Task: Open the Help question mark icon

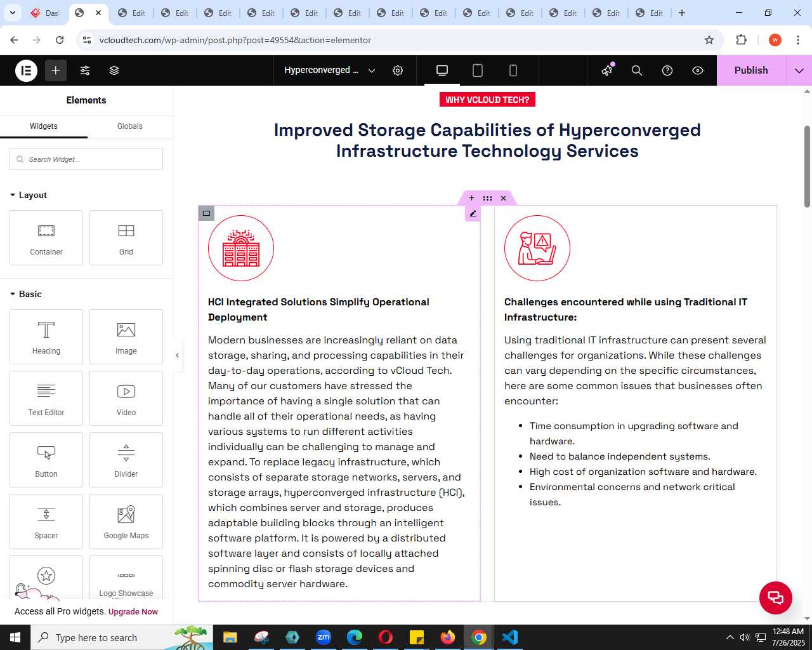Action: (x=667, y=70)
